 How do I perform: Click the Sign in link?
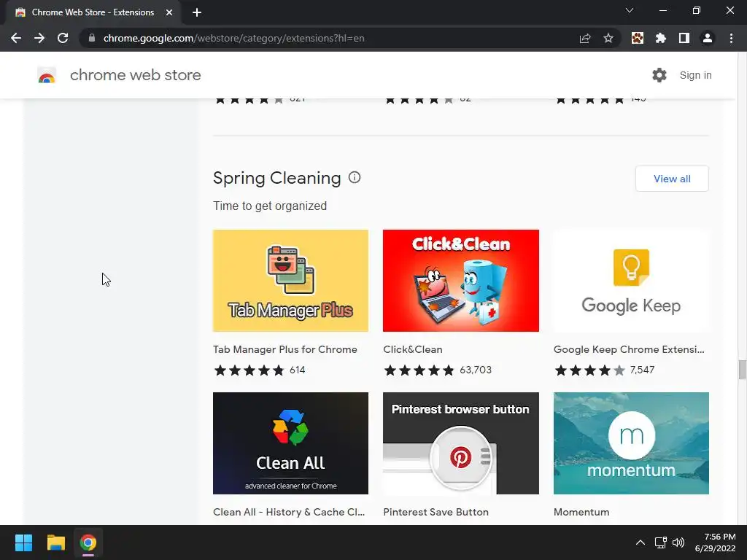(695, 75)
